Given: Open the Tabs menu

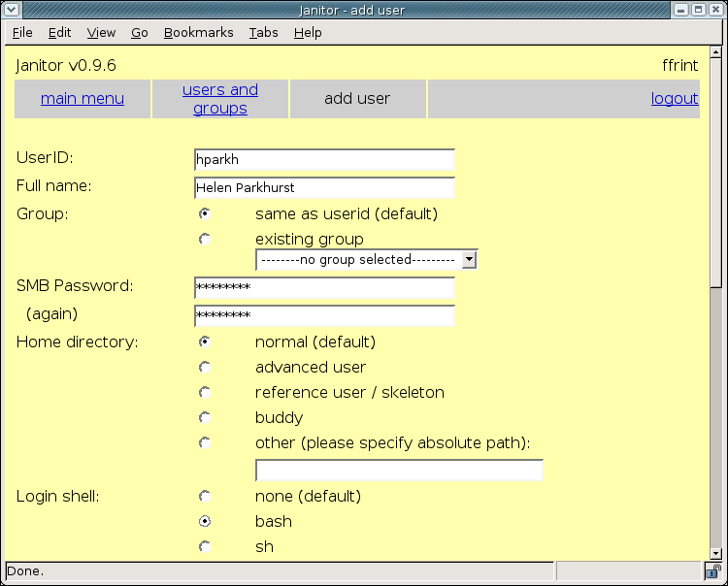Looking at the screenshot, I should (x=263, y=32).
